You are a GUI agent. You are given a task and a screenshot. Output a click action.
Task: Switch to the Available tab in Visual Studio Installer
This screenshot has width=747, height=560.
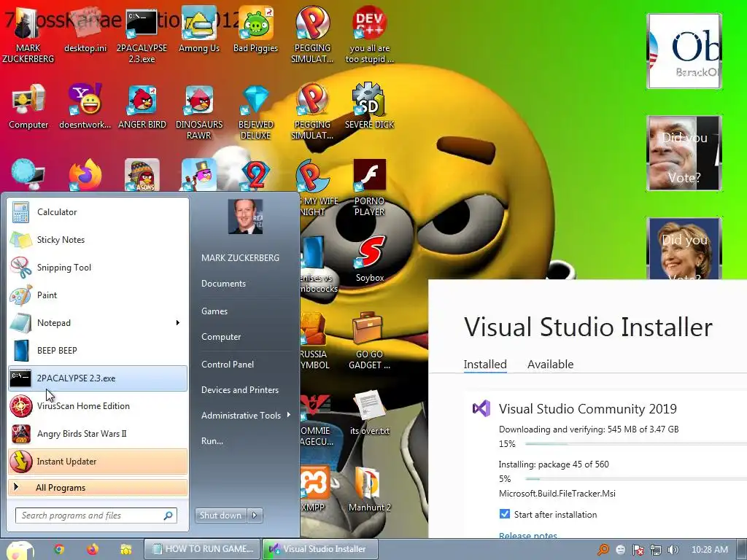[550, 365]
